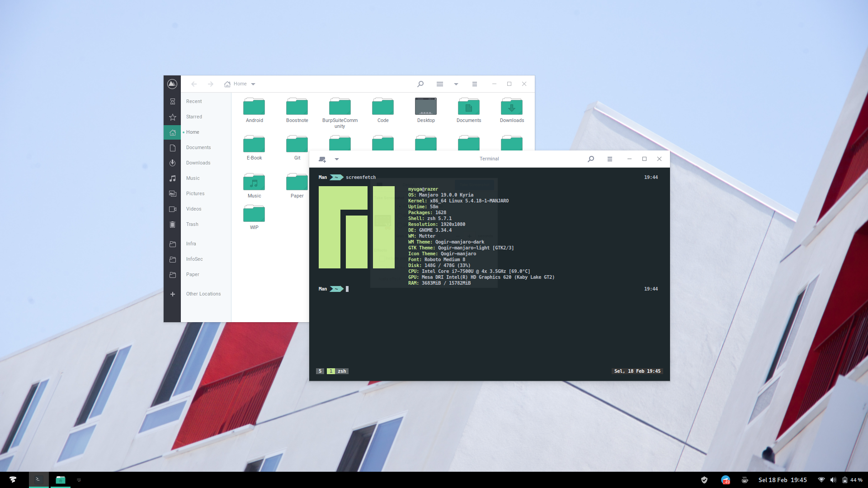Open Music from the sidebar
This screenshot has height=488, width=868.
point(193,178)
